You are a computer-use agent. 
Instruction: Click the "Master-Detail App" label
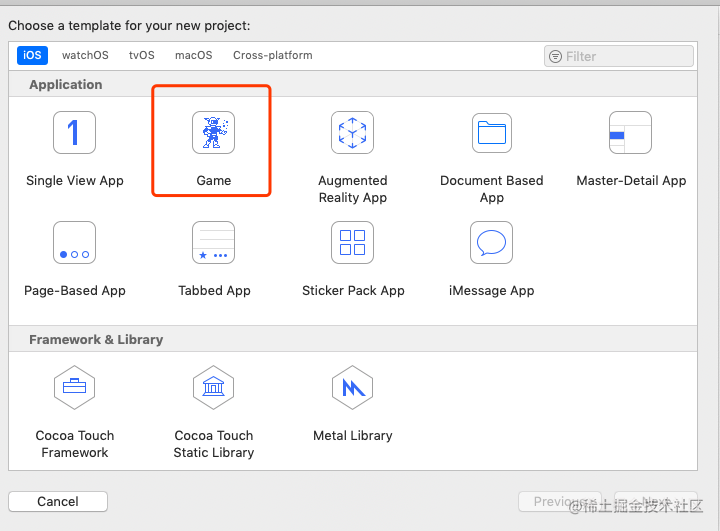(631, 181)
